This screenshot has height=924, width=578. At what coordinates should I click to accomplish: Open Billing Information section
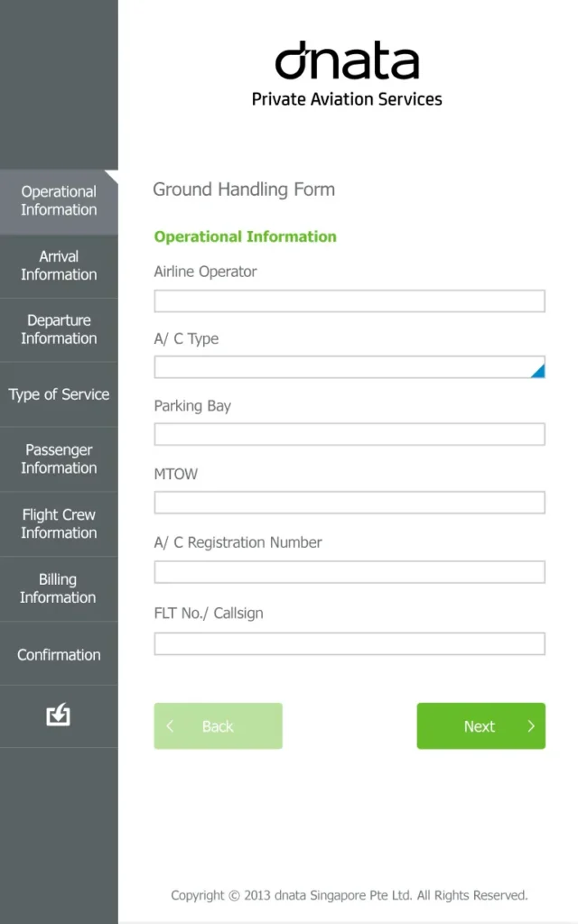pyautogui.click(x=59, y=588)
